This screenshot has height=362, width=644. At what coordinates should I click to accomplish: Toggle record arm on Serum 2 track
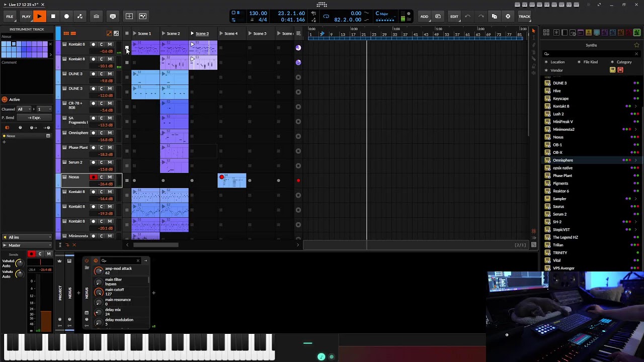pos(93,162)
